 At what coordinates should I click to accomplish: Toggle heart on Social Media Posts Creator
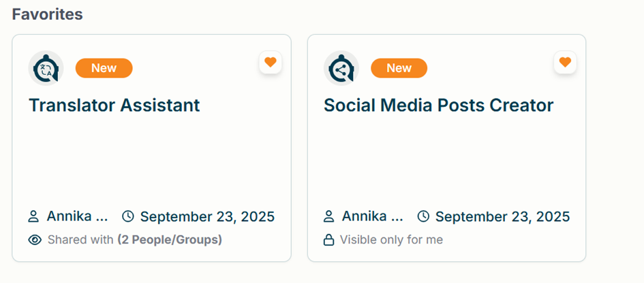coord(565,63)
